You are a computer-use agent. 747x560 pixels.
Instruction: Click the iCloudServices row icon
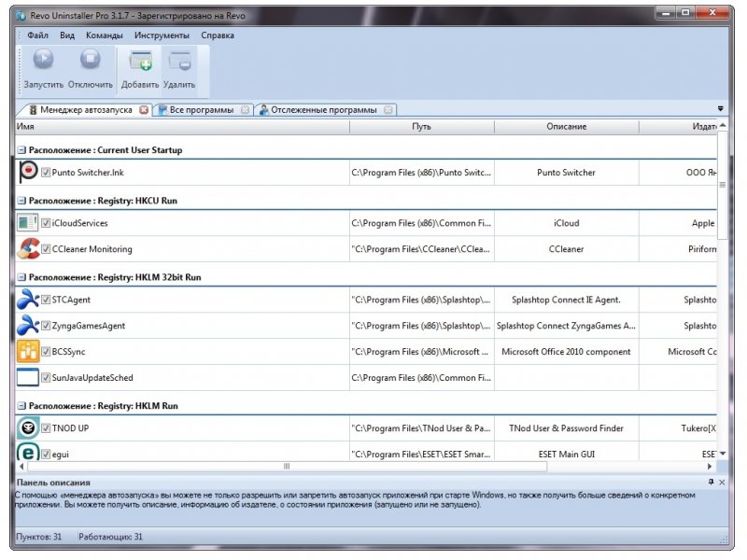coord(28,223)
